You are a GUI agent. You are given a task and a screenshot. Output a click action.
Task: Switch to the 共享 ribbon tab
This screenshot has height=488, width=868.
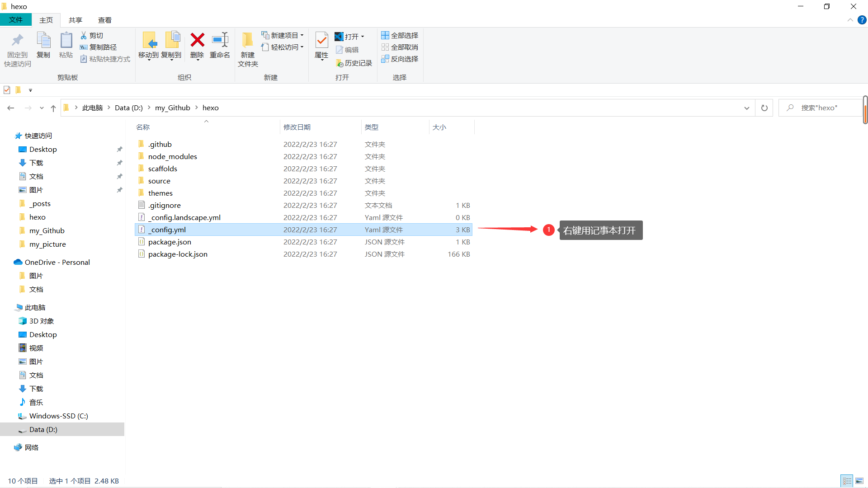coord(75,20)
